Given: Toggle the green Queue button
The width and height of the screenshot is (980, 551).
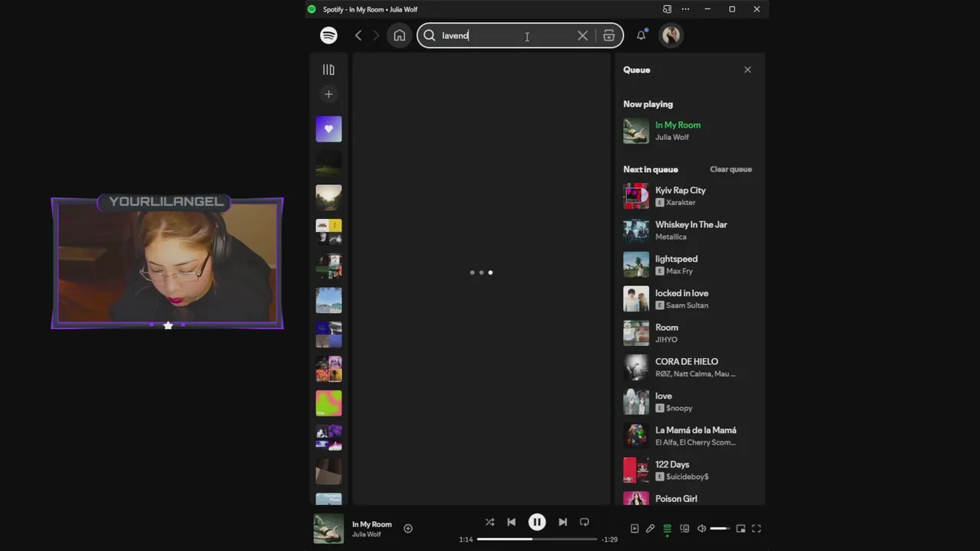Looking at the screenshot, I should pos(667,528).
